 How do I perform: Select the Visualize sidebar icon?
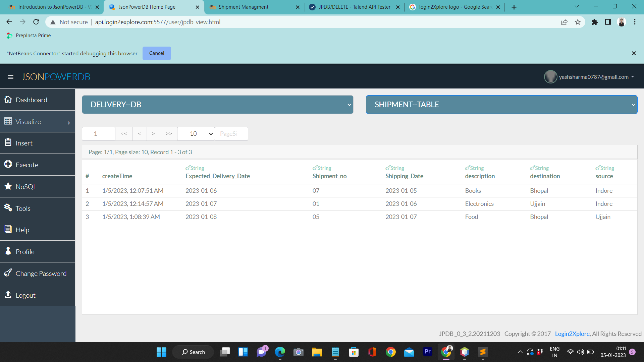pyautogui.click(x=9, y=121)
